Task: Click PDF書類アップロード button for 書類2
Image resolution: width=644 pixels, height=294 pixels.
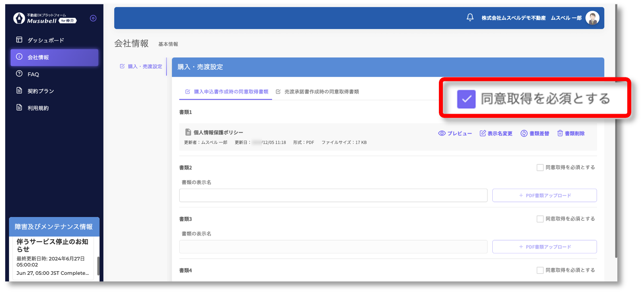Action: pyautogui.click(x=544, y=195)
